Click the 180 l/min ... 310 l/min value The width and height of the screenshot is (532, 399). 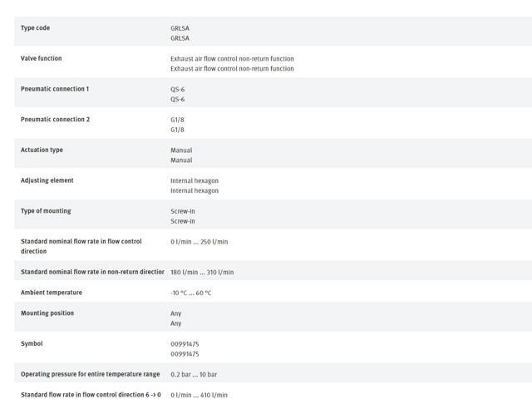coord(202,272)
